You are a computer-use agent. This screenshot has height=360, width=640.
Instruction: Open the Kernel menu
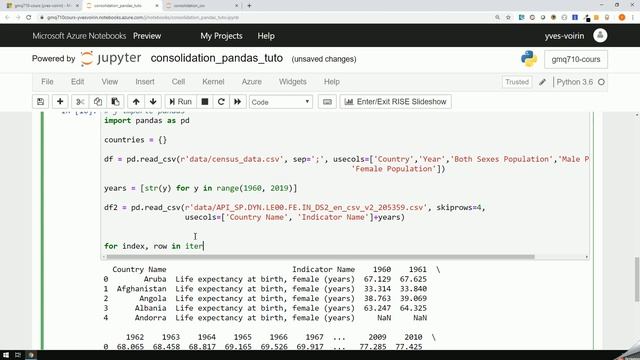(213, 82)
